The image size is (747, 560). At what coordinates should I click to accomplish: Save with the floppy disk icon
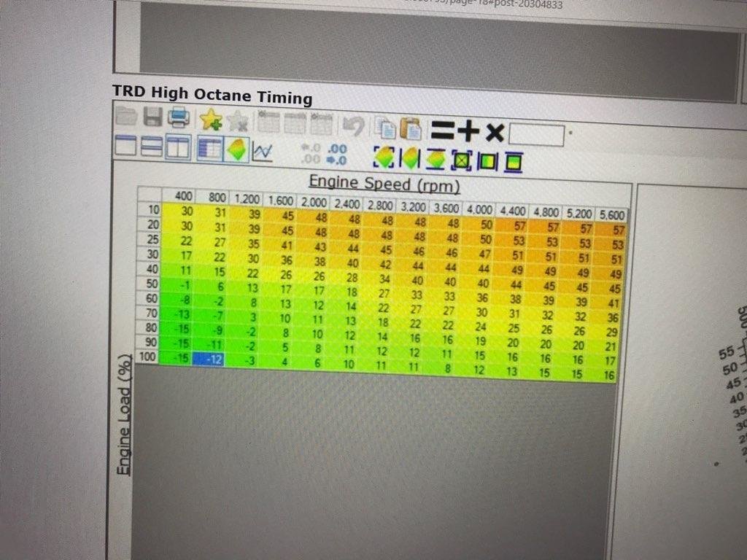153,117
